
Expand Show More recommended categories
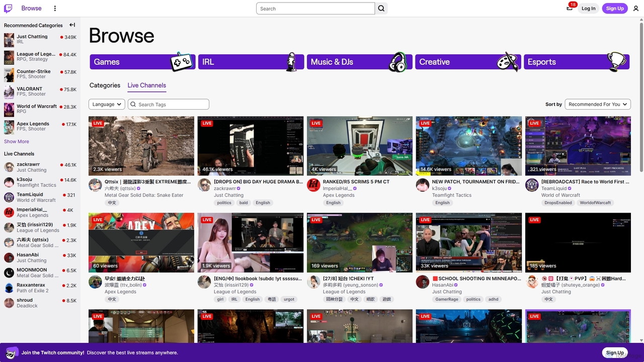pyautogui.click(x=17, y=141)
